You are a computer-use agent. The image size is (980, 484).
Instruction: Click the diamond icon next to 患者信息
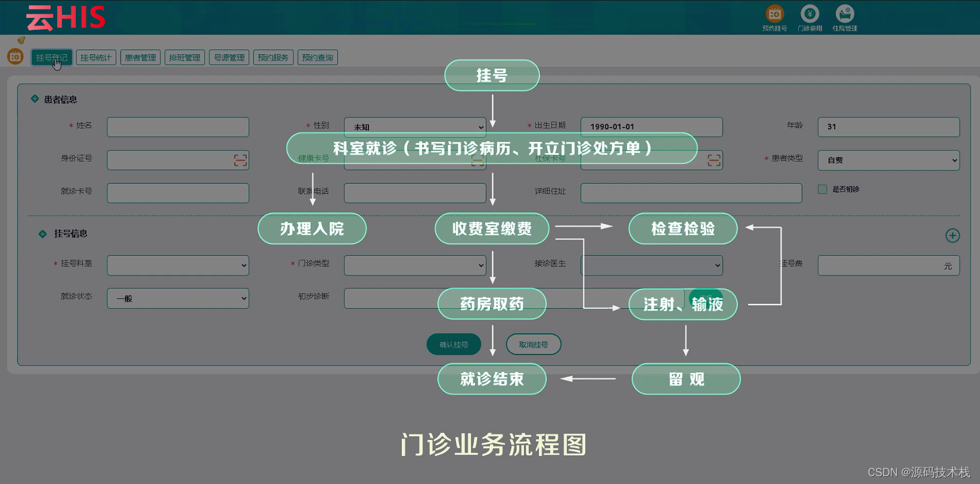(35, 99)
